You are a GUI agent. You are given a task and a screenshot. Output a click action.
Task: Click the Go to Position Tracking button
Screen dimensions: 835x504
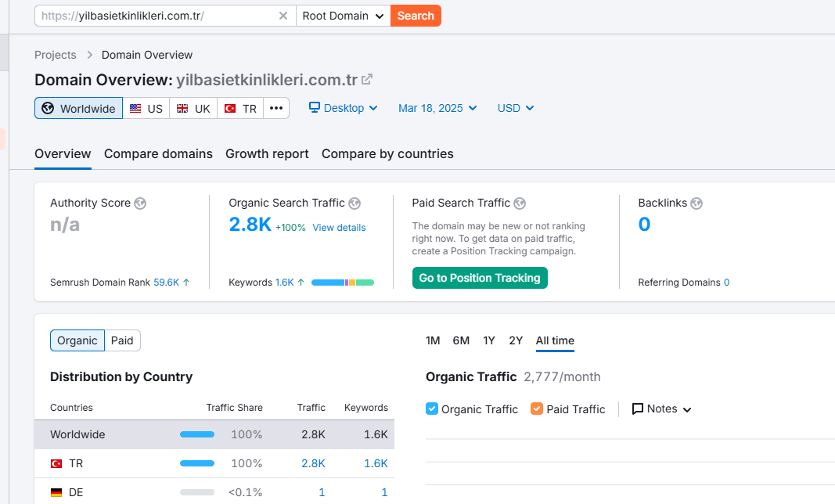click(x=480, y=278)
